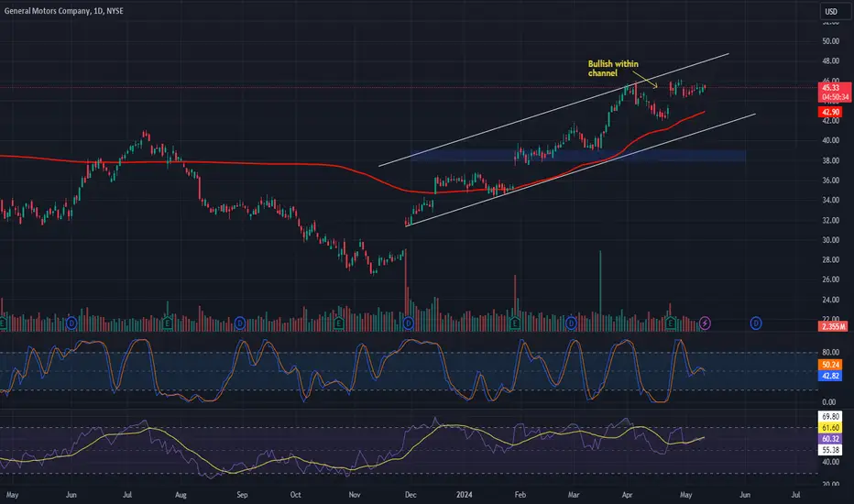Click the 34.00 price scale label

coord(830,201)
